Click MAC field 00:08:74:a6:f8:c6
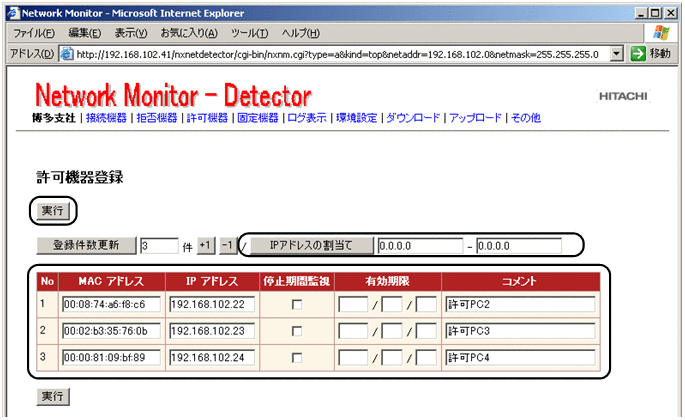685x420 pixels. pos(111,304)
